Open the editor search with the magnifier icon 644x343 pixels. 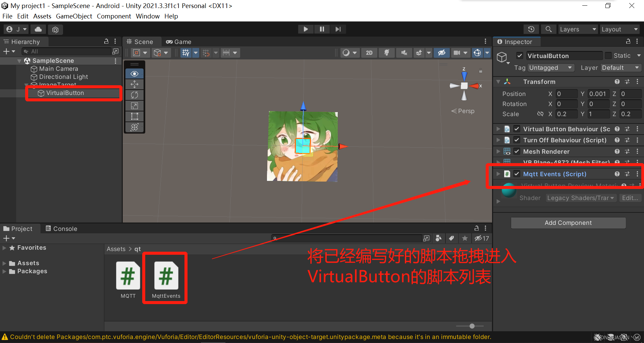[548, 29]
